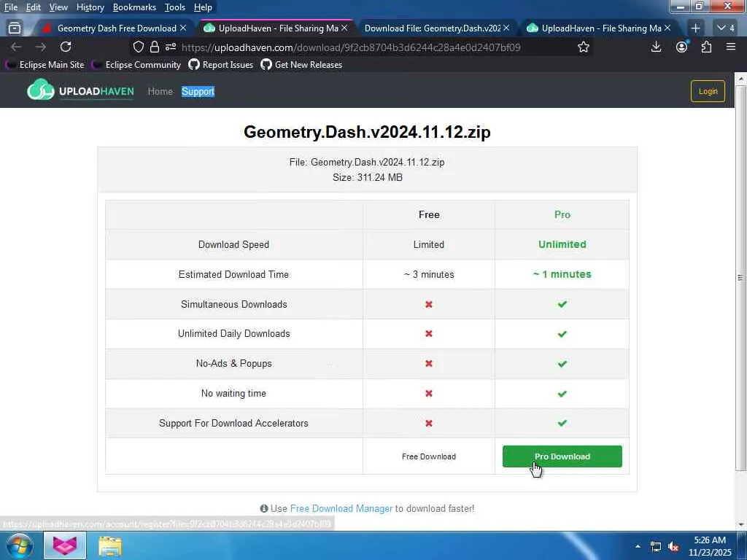The image size is (747, 560).
Task: Open the Edit menu
Action: pos(34,7)
